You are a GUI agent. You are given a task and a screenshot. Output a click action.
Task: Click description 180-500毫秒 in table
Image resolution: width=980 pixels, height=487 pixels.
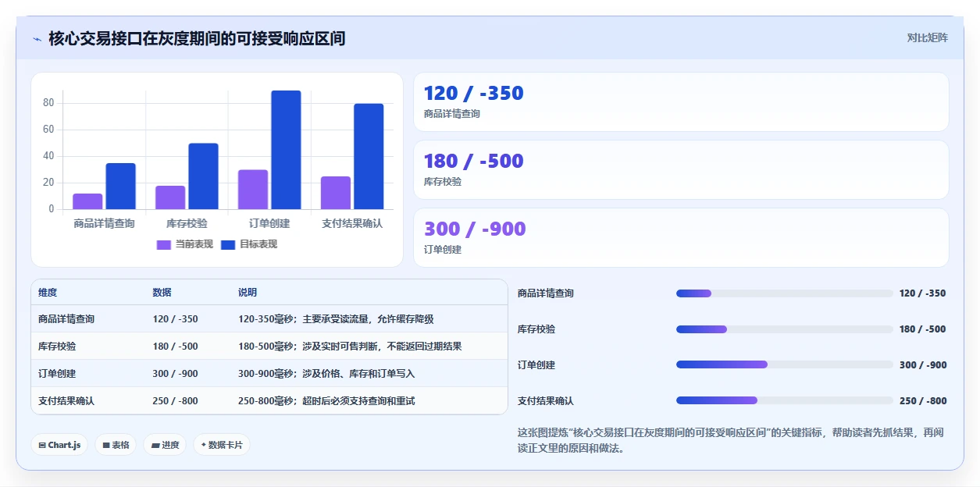click(x=350, y=347)
